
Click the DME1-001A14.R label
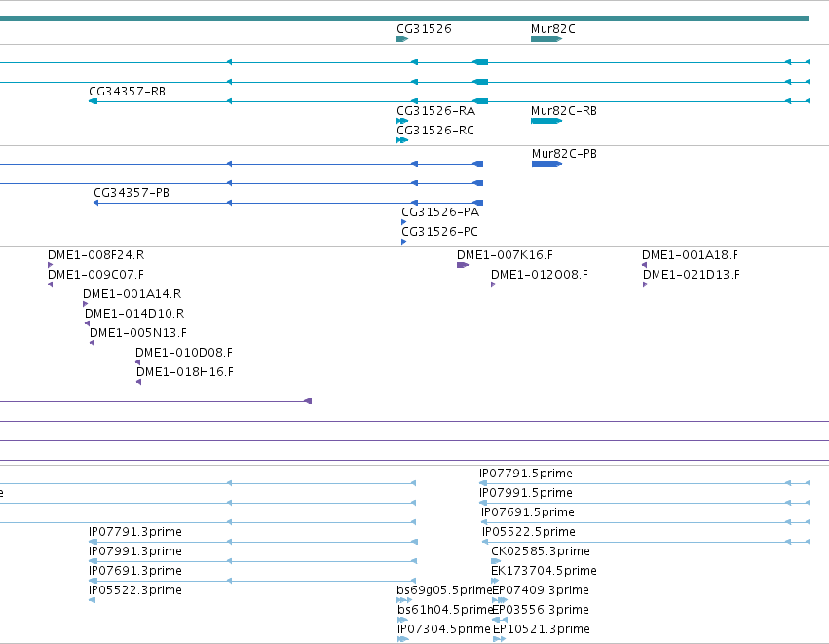click(x=132, y=294)
